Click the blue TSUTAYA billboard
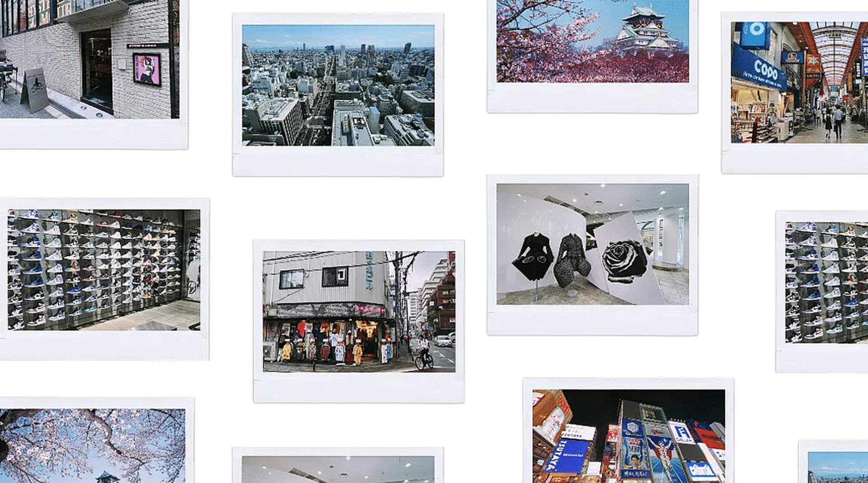 pyautogui.click(x=567, y=455)
